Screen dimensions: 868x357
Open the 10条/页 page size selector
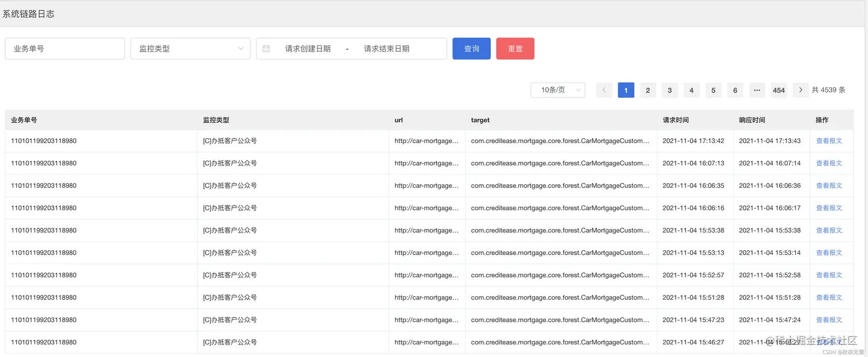(x=558, y=90)
